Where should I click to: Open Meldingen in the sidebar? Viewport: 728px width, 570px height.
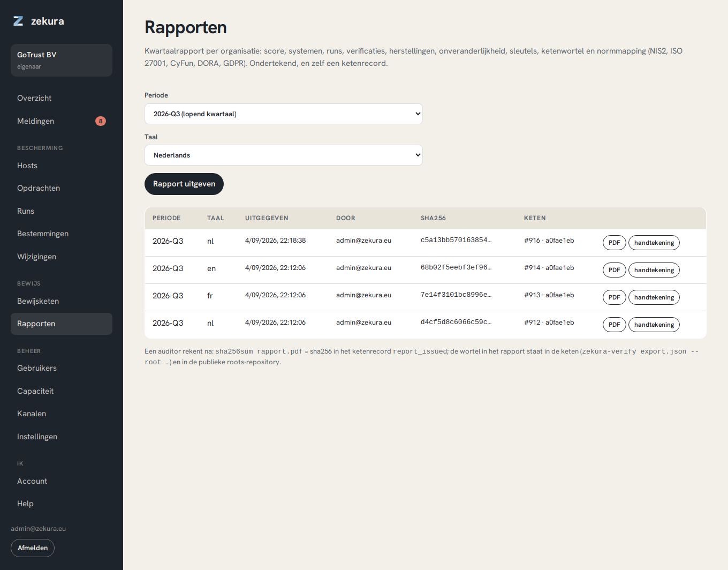62,121
